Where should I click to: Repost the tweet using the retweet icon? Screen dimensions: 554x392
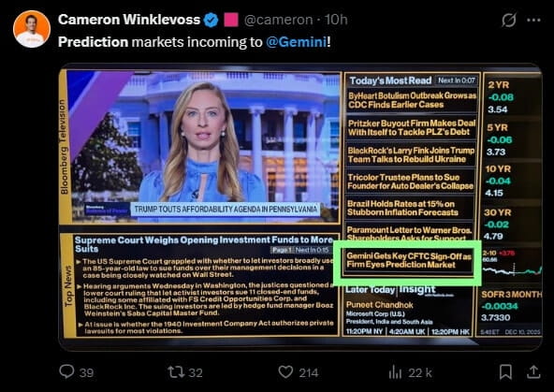coord(175,371)
